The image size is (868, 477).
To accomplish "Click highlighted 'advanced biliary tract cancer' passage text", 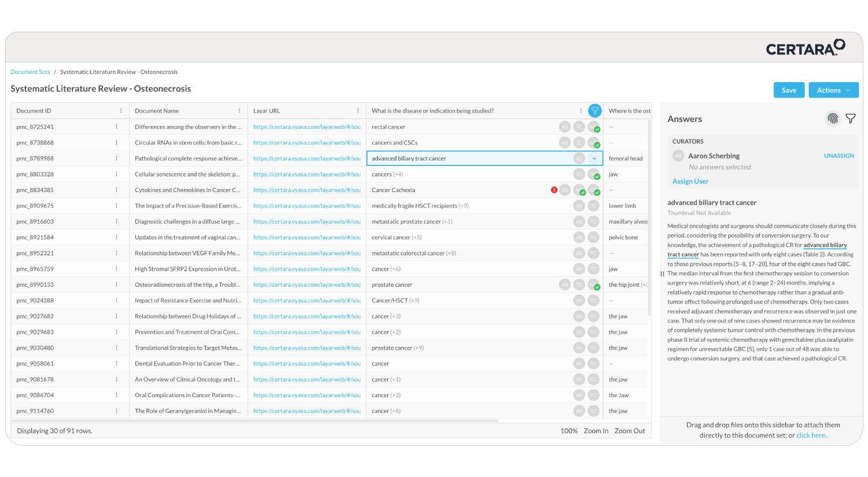I will 757,250.
